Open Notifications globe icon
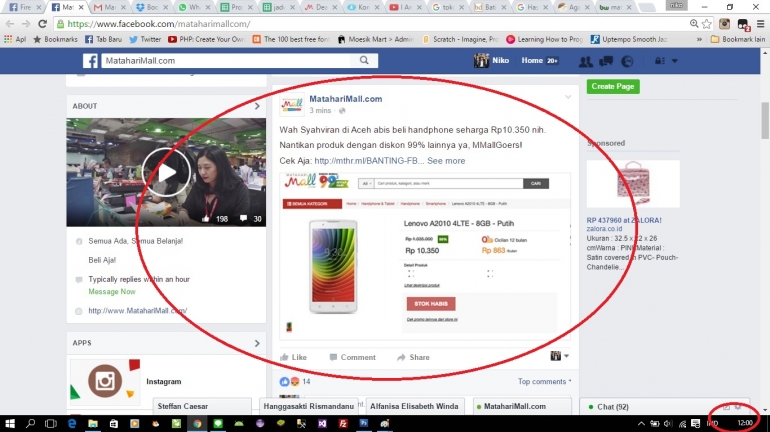 [627, 61]
